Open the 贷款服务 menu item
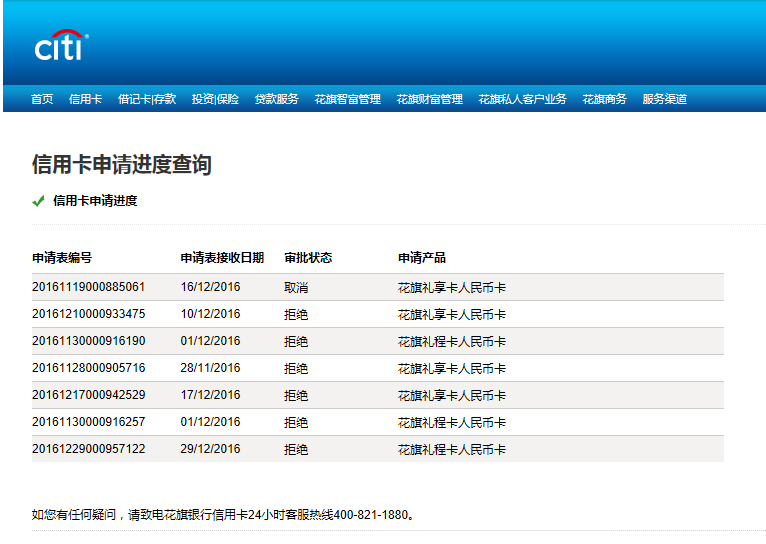The width and height of the screenshot is (766, 544). pos(277,99)
